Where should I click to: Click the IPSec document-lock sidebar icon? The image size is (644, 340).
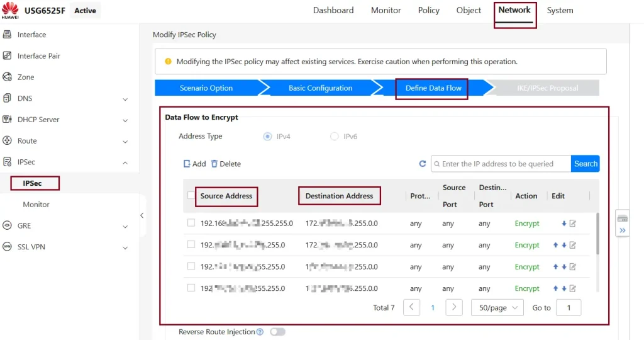[7, 162]
